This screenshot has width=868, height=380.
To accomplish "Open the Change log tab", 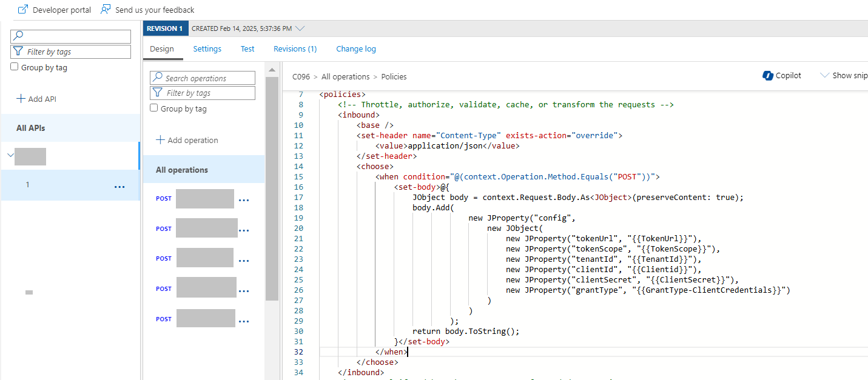I will pos(356,49).
